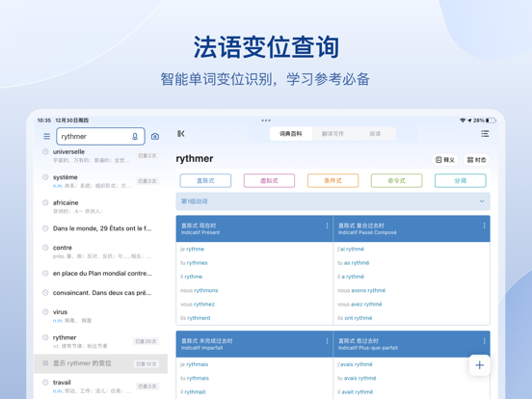Click the 时态 tense button
The image size is (532, 399).
point(476,160)
